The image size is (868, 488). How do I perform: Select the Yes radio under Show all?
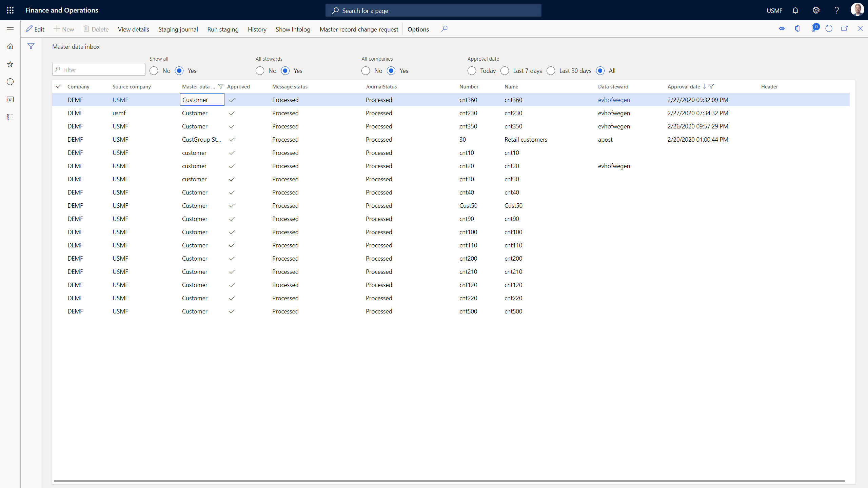coord(179,70)
